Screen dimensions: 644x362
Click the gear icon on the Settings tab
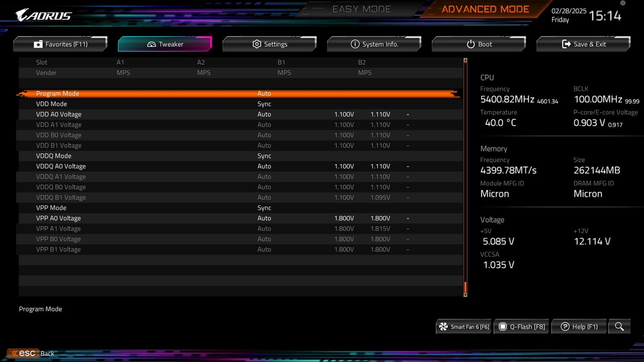[257, 44]
